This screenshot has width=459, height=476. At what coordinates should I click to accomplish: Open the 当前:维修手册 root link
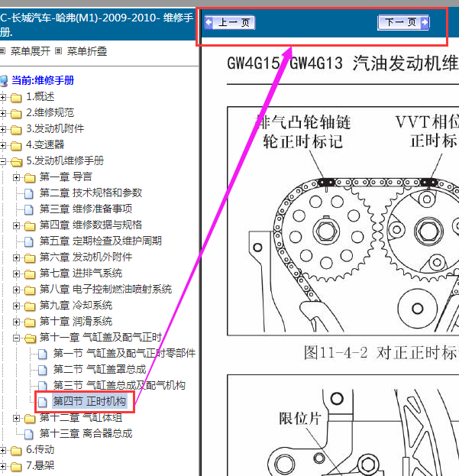pyautogui.click(x=43, y=80)
